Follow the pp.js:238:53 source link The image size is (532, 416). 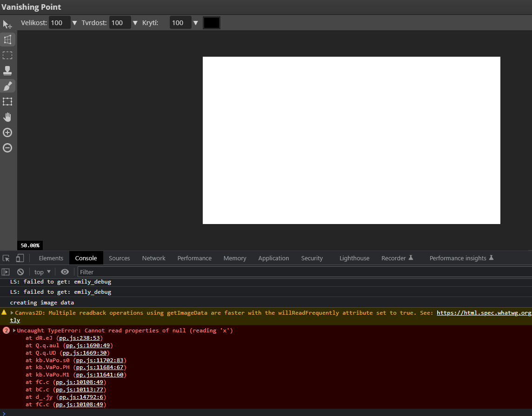click(79, 338)
